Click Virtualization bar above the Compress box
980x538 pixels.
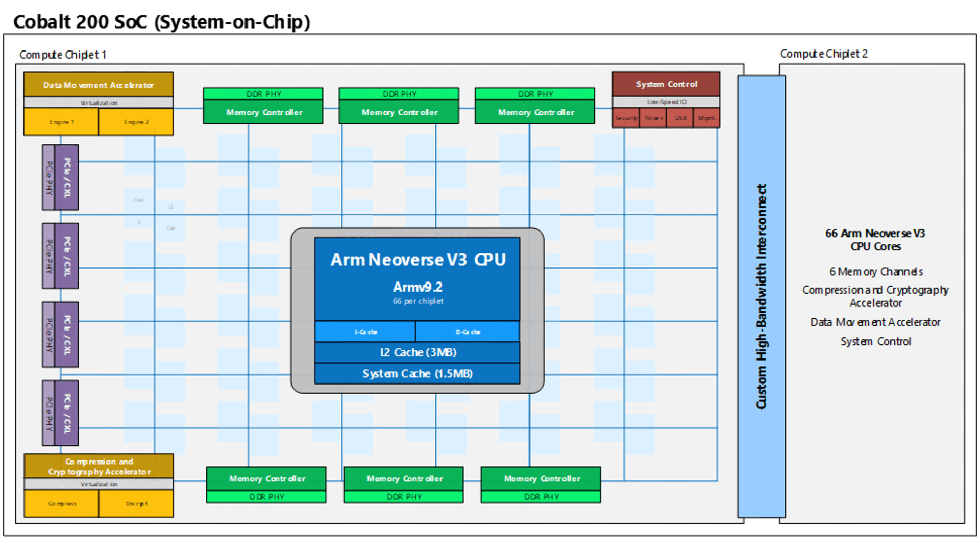[99, 484]
